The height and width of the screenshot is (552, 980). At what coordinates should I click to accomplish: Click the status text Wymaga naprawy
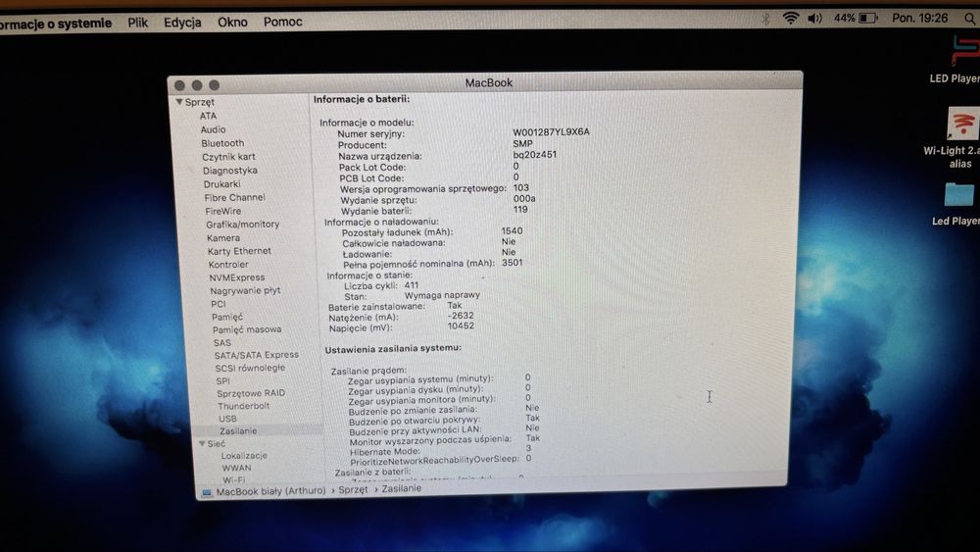442,295
